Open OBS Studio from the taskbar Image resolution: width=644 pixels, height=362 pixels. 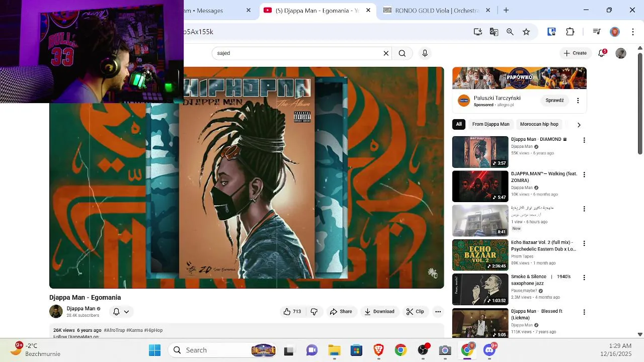(423, 350)
